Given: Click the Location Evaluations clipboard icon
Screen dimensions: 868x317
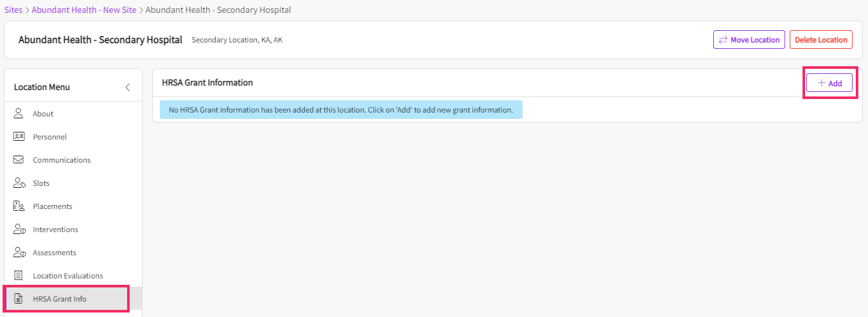Looking at the screenshot, I should pyautogui.click(x=19, y=276).
